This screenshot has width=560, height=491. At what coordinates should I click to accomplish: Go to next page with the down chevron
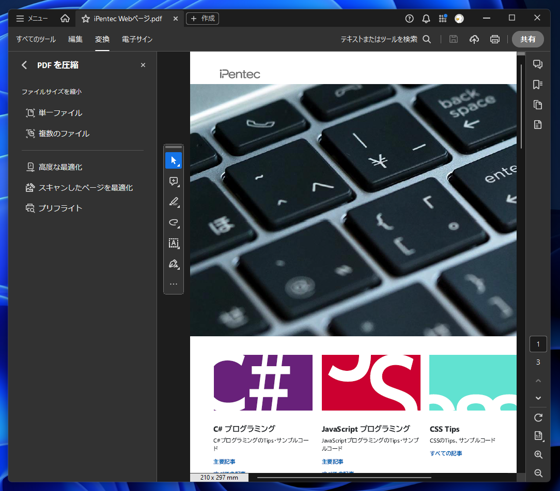point(538,398)
